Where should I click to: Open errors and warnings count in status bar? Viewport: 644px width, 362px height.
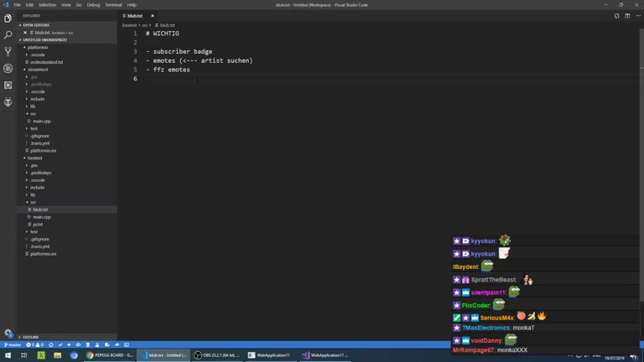click(x=34, y=344)
